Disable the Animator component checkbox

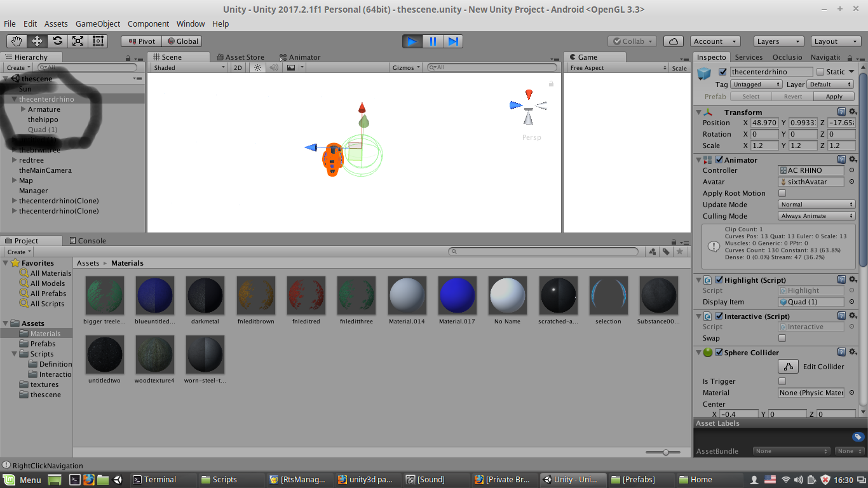pos(719,160)
